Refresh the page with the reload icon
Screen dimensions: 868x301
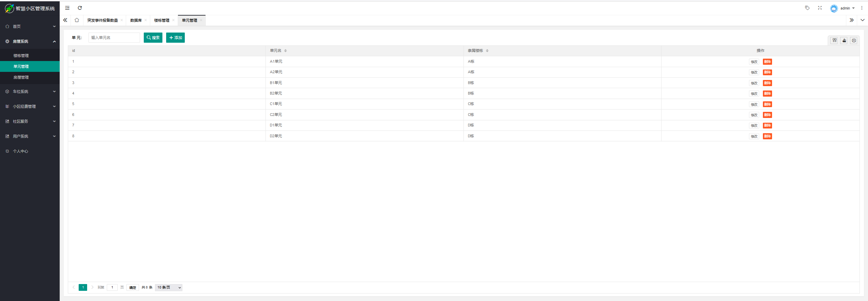coord(80,8)
